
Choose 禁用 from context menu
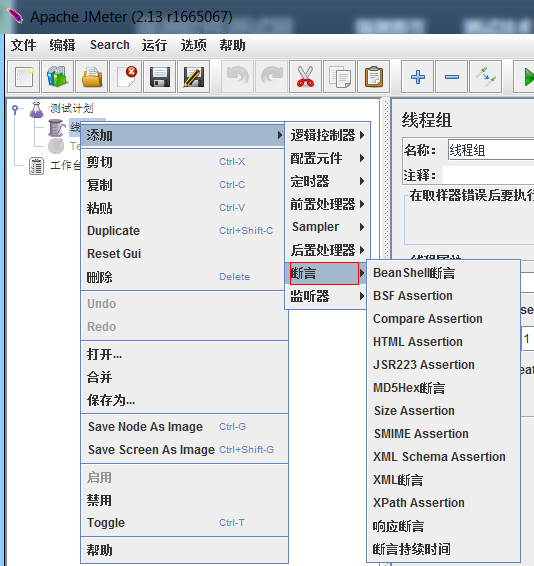pyautogui.click(x=184, y=500)
